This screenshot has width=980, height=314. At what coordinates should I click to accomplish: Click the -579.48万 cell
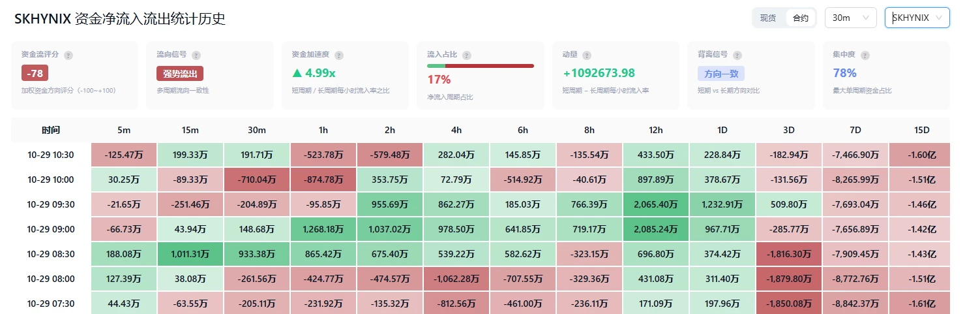(390, 155)
